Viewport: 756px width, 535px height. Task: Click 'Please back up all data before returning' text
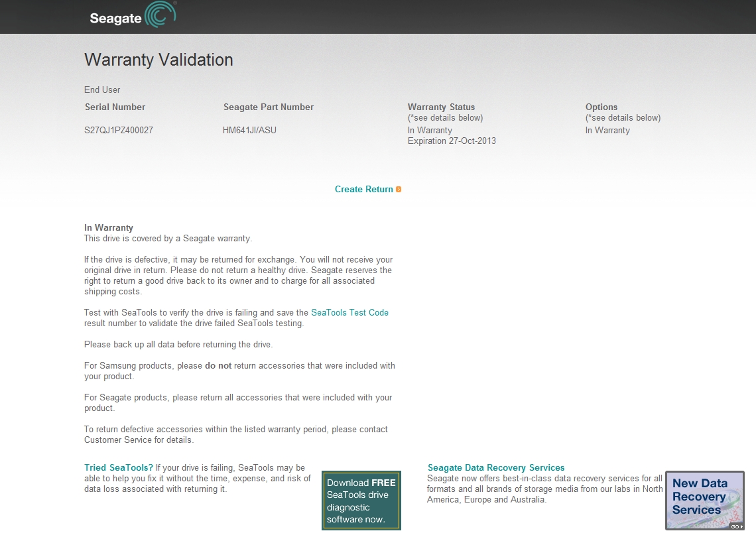click(x=178, y=344)
